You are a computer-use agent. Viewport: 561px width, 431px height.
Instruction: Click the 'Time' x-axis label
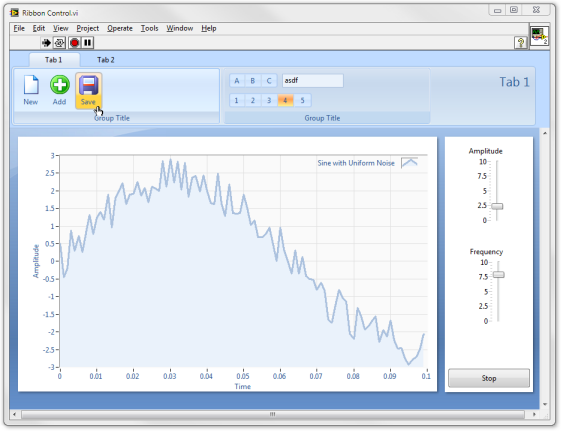tap(243, 387)
